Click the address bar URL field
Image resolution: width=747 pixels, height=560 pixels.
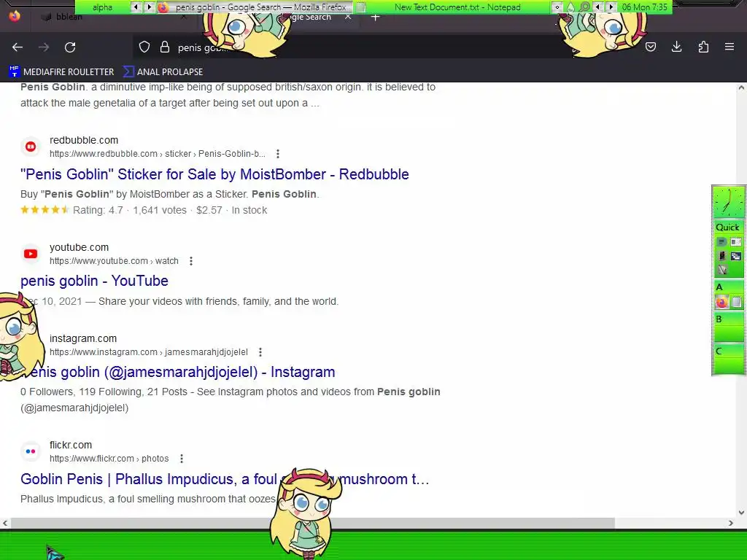tap(352, 47)
